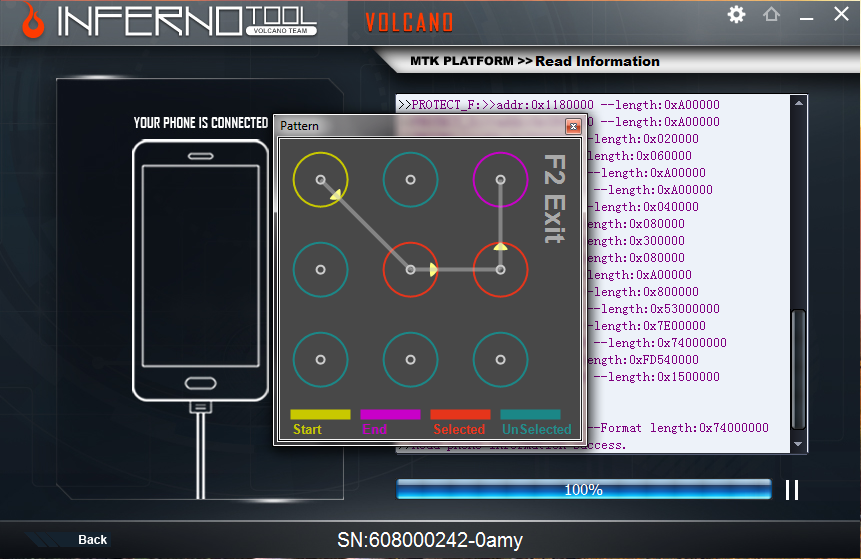The height and width of the screenshot is (559, 861).
Task: Click the MTK PLATFORM breadcrumb text
Action: pyautogui.click(x=462, y=61)
